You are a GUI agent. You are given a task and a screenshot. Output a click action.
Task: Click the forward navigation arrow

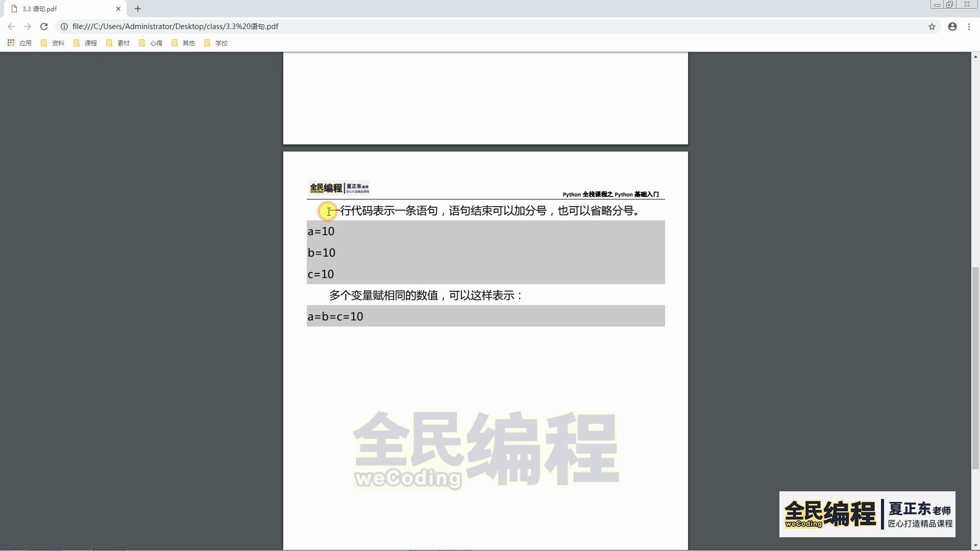(27, 26)
